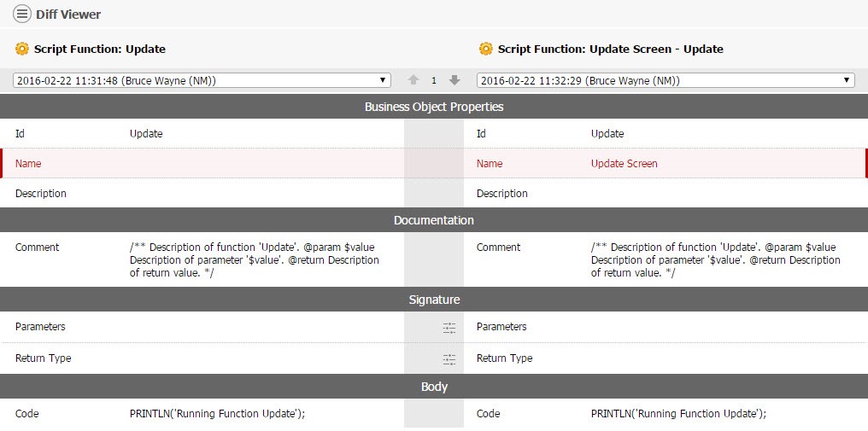Click the right-side Id value 'Update'
This screenshot has height=431, width=868.
607,134
